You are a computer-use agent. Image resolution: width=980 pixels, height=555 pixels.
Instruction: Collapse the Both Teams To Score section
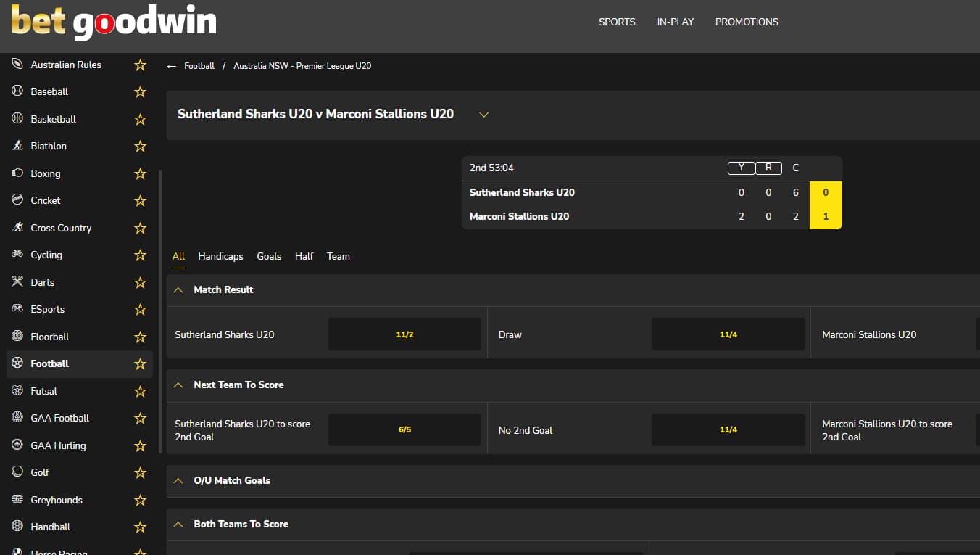[178, 524]
